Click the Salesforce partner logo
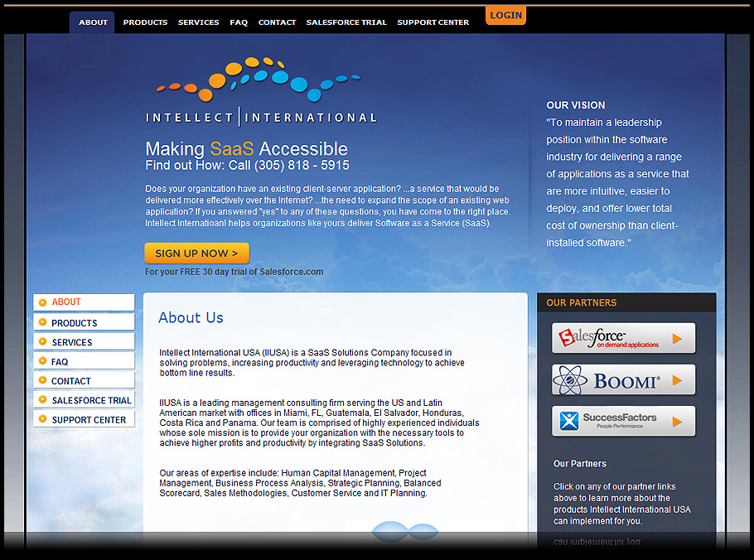This screenshot has width=754, height=560. 608,338
